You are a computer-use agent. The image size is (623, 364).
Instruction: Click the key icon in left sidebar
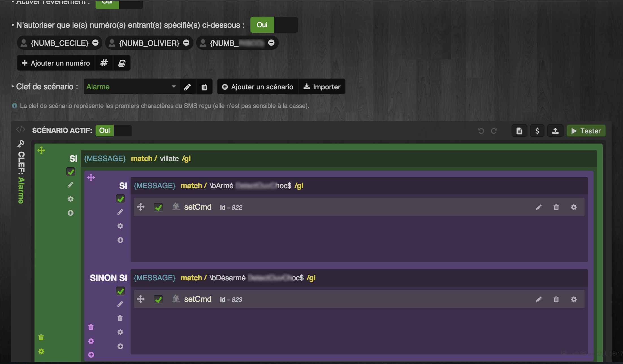(x=20, y=144)
